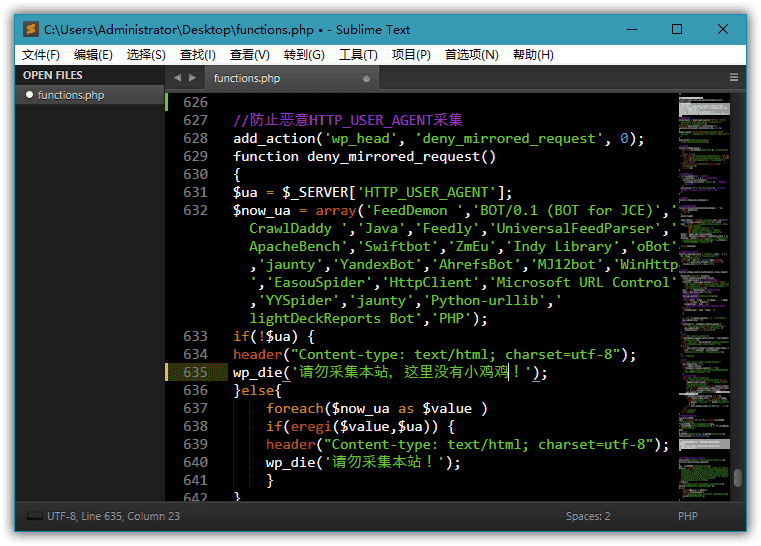The height and width of the screenshot is (546, 761).
Task: Click the previous tab left arrow
Action: click(177, 77)
